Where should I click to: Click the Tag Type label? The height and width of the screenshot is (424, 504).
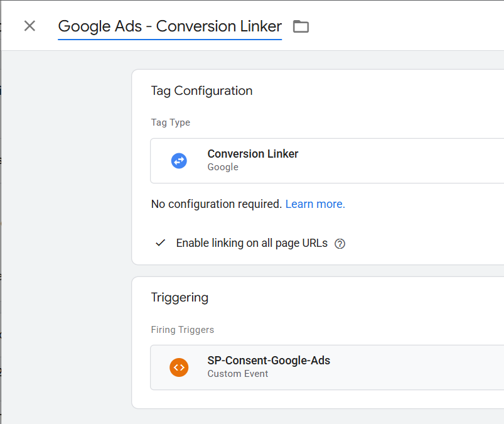tap(171, 122)
